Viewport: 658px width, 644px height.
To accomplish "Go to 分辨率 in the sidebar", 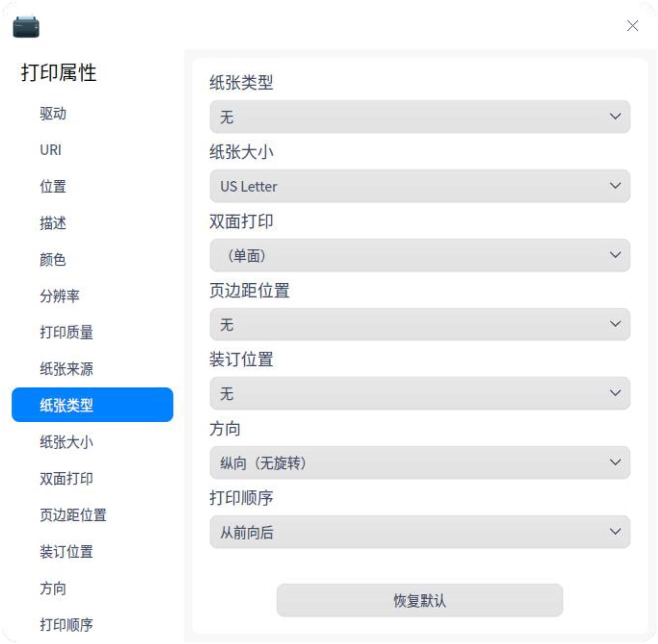I will (60, 296).
